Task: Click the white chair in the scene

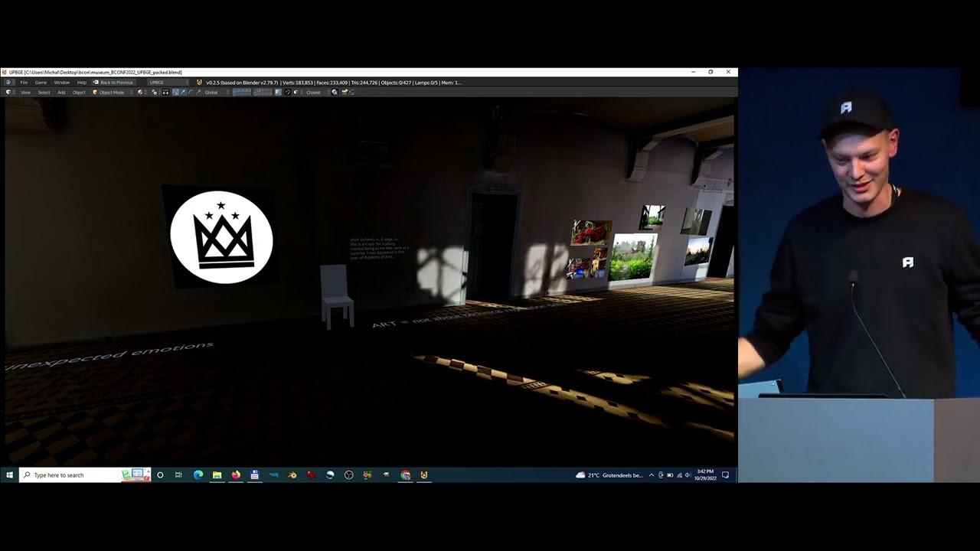Action: click(x=335, y=295)
